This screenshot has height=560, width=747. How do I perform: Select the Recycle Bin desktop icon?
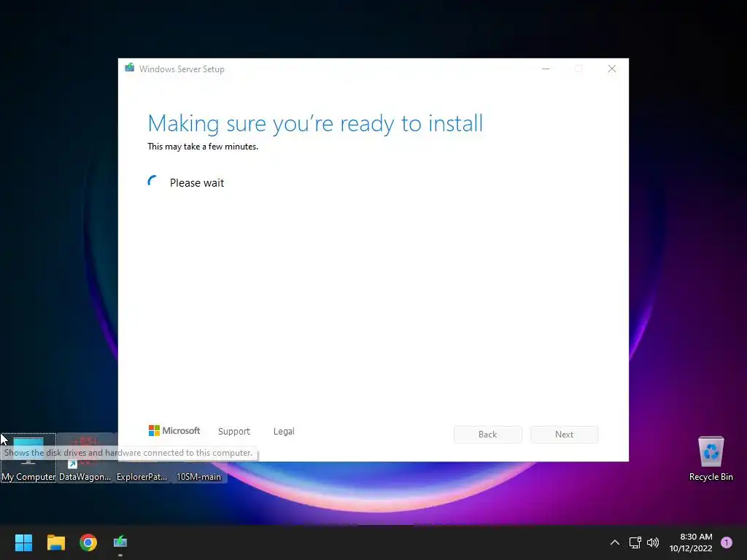(711, 458)
